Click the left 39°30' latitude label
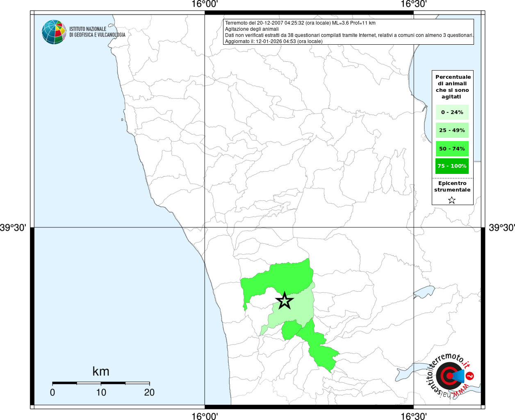This screenshot has width=515, height=420. pos(13,227)
